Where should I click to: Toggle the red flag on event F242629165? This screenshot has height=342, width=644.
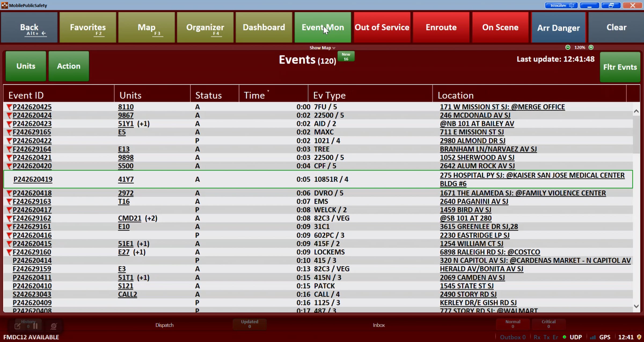coord(8,132)
